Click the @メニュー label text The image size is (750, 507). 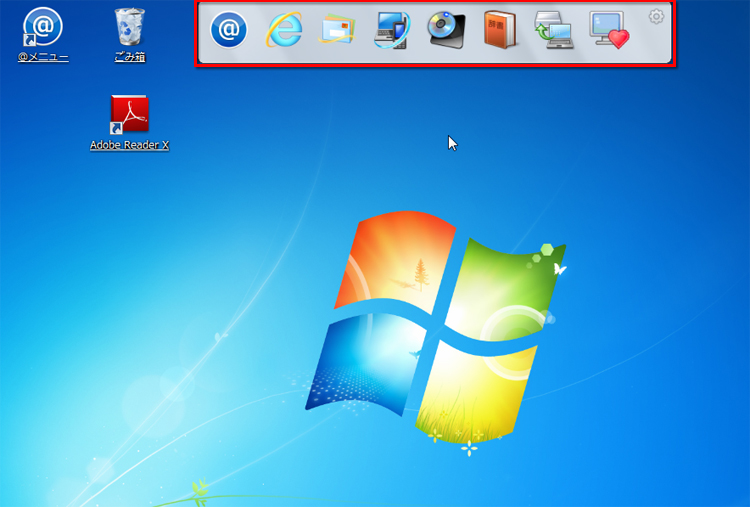tap(43, 57)
